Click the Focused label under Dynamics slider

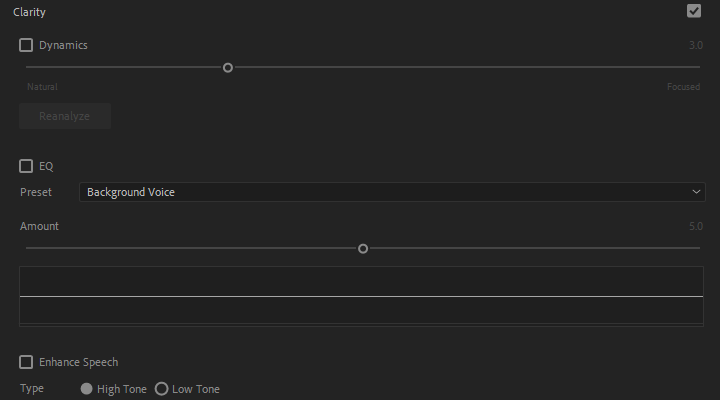[683, 87]
